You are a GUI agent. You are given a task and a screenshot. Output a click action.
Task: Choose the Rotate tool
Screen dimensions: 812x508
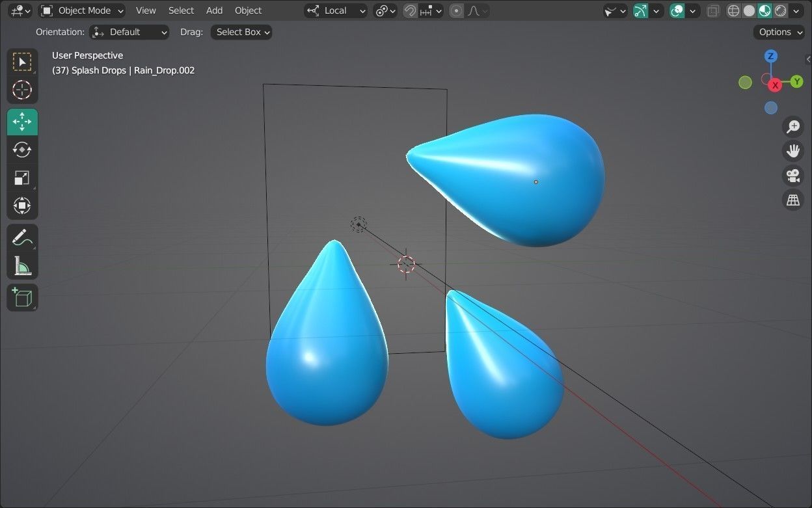tap(22, 150)
